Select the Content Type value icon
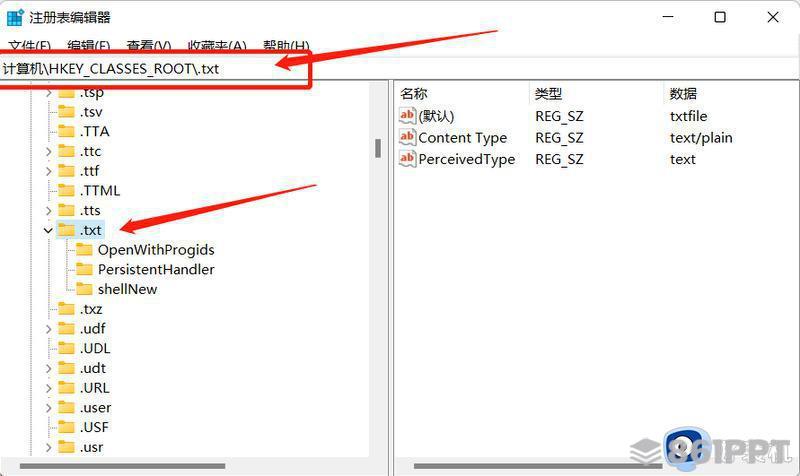800x476 pixels. [407, 137]
